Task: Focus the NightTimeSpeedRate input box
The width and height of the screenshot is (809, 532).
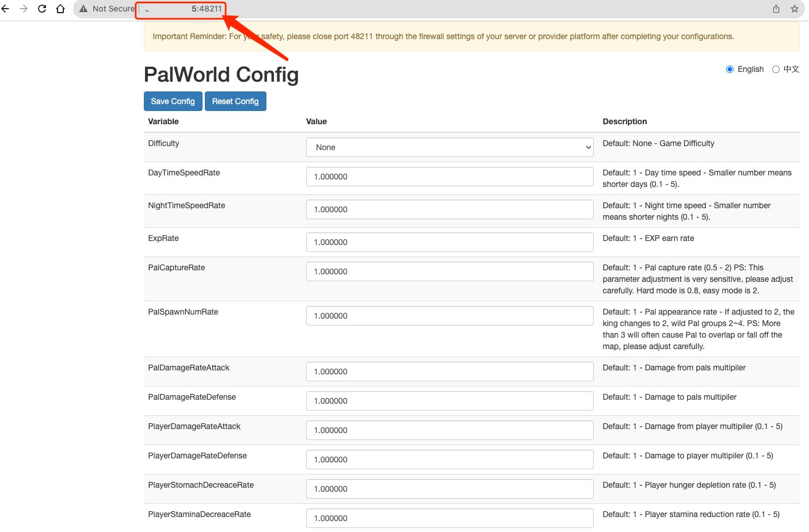Action: coord(449,209)
